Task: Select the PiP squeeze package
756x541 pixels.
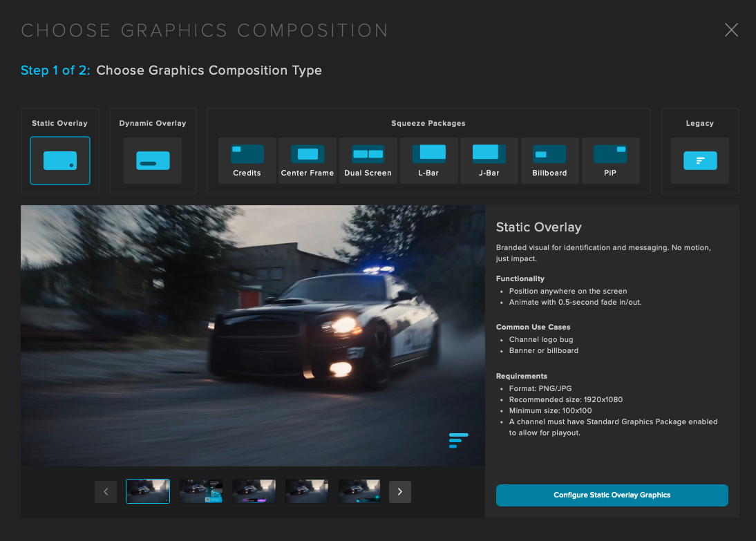Action: (611, 160)
